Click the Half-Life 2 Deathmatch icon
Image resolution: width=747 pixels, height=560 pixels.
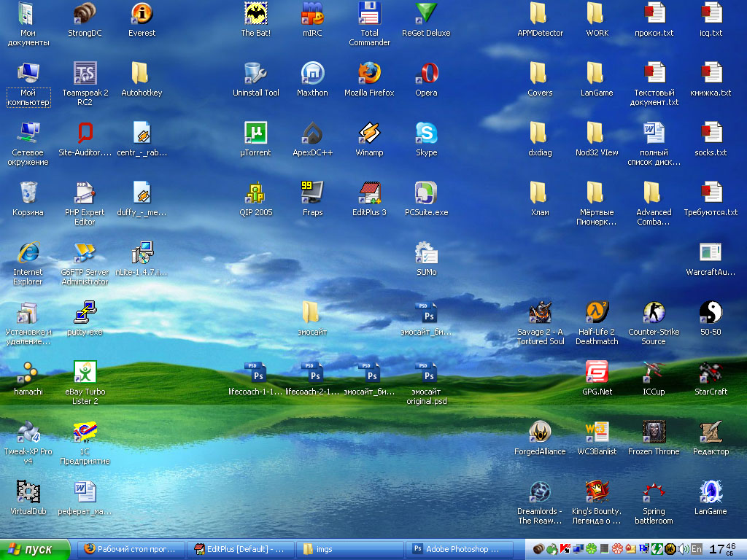pyautogui.click(x=597, y=313)
